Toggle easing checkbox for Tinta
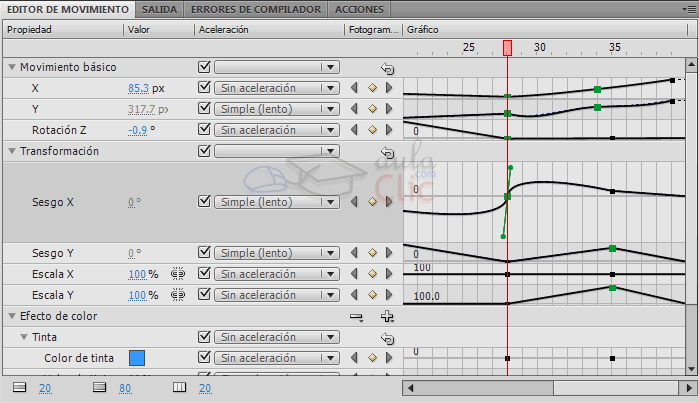Screen dimensions: 699x403 click(x=204, y=337)
